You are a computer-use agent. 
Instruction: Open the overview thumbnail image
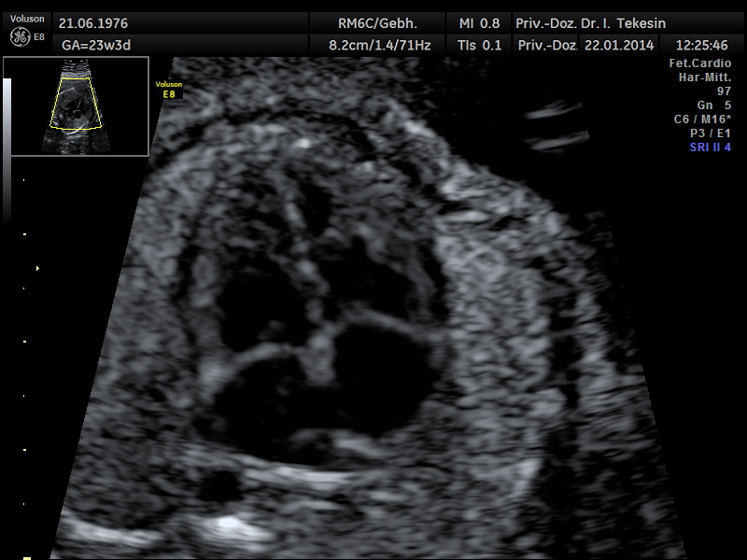point(76,105)
